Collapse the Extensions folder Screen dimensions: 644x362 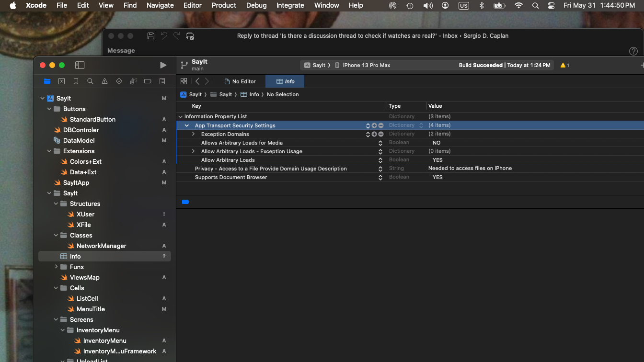[x=49, y=151]
